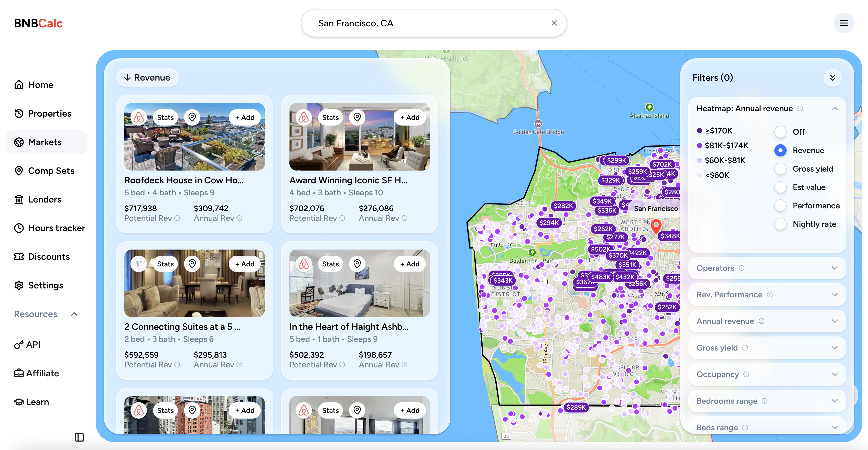Click Annual Rev info icon under $309,742
The width and height of the screenshot is (868, 450).
click(239, 218)
